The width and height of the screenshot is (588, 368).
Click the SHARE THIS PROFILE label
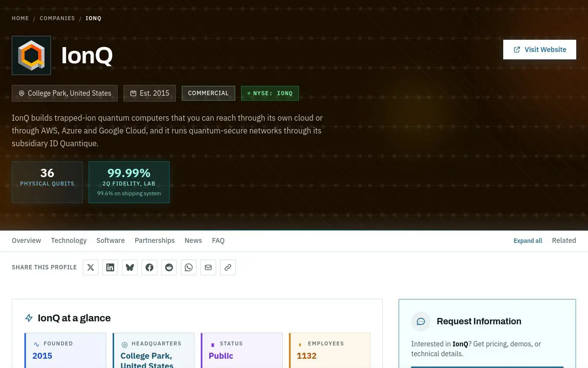click(x=44, y=267)
